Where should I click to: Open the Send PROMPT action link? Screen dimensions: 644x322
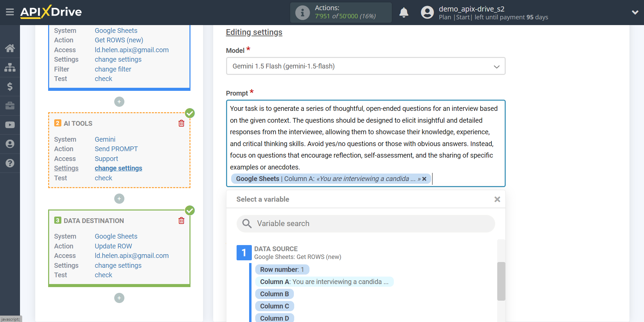116,149
